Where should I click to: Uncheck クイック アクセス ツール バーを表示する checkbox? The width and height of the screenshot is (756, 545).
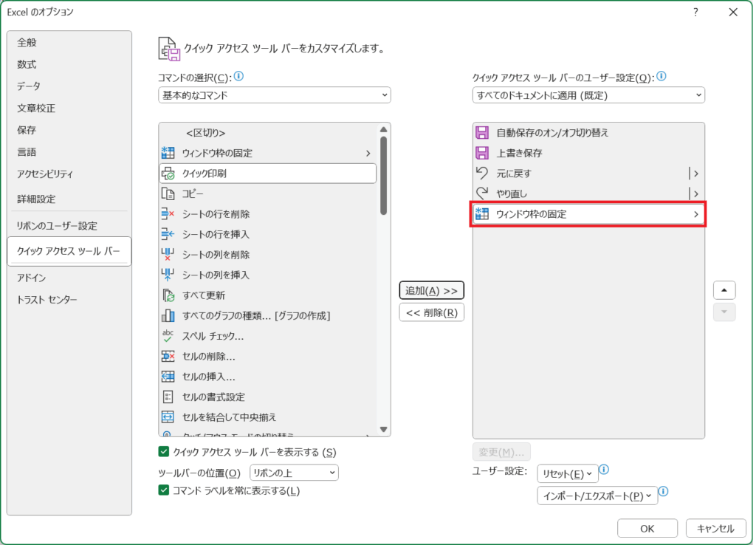tap(164, 452)
